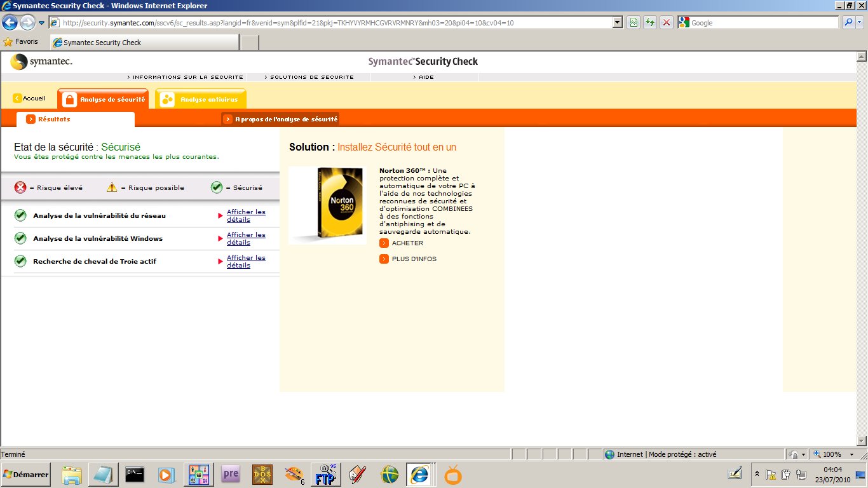Click check icon beside vulnérabilité du réseau
Image resolution: width=868 pixels, height=488 pixels.
20,215
